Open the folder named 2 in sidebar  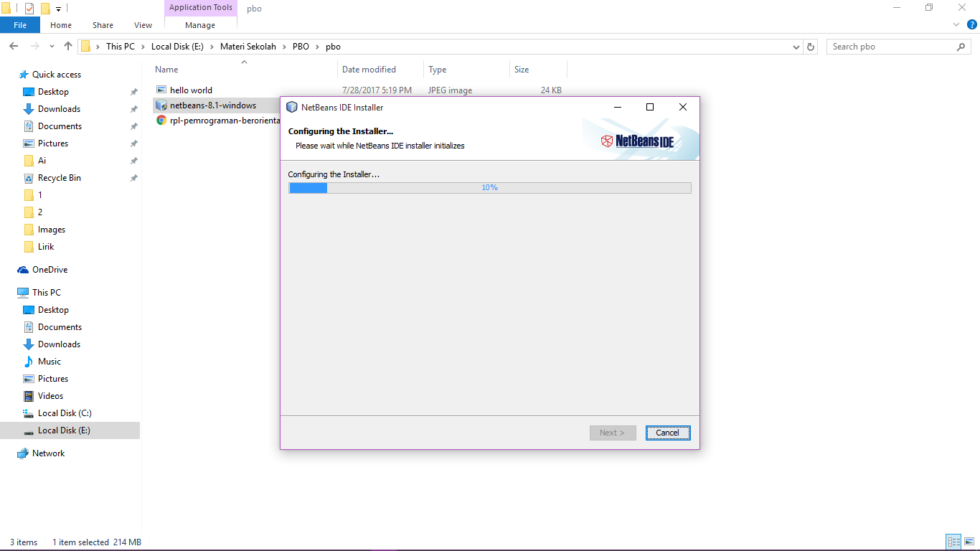click(40, 212)
